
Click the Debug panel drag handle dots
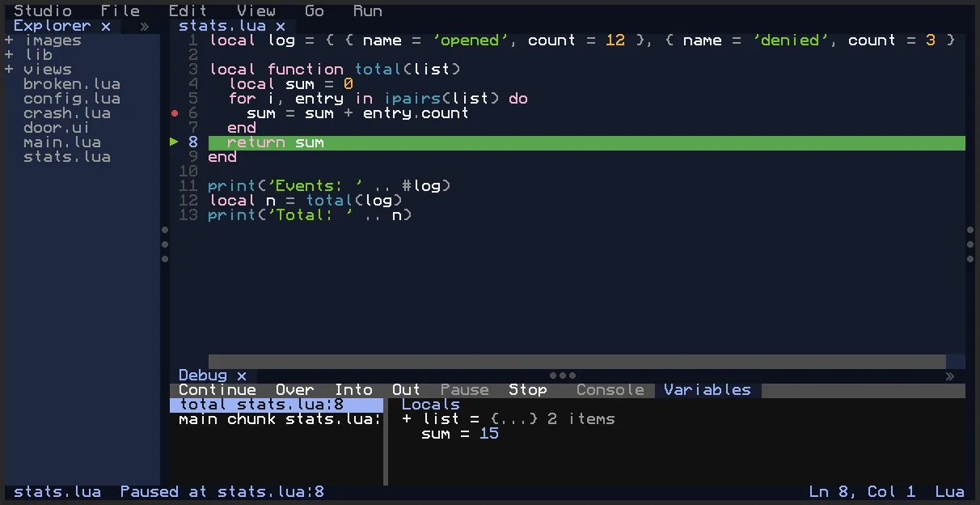(563, 376)
